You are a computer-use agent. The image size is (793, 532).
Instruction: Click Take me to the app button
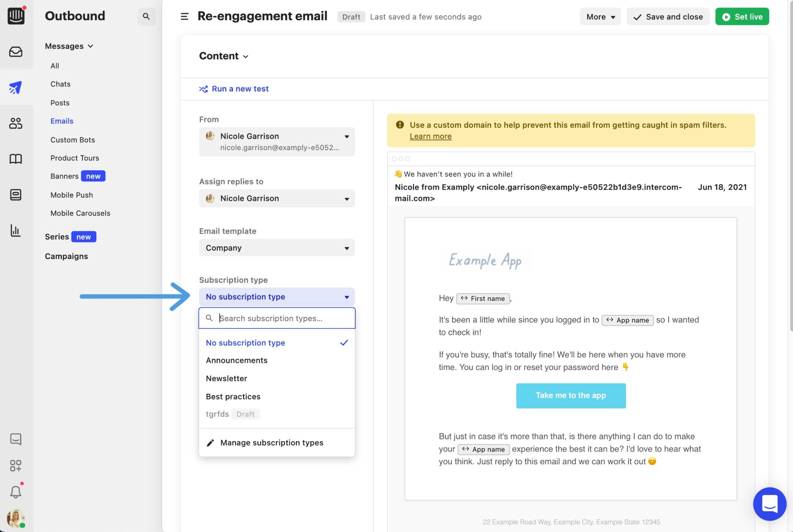pos(571,395)
